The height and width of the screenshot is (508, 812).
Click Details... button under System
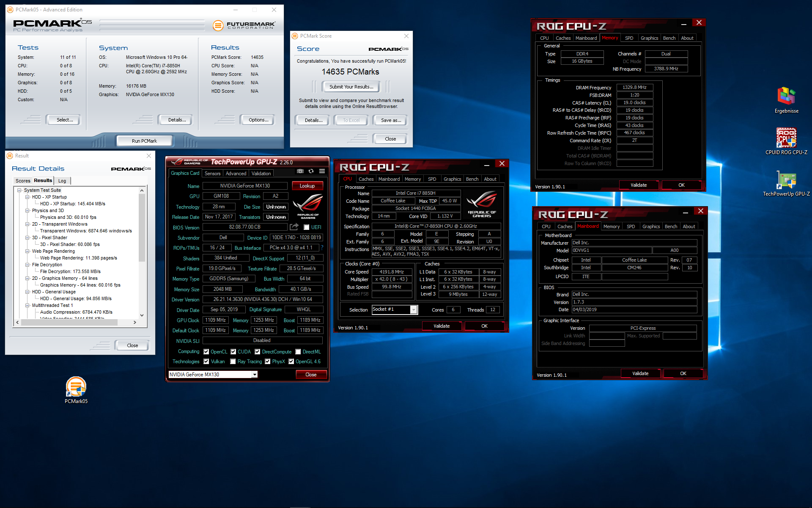(177, 120)
